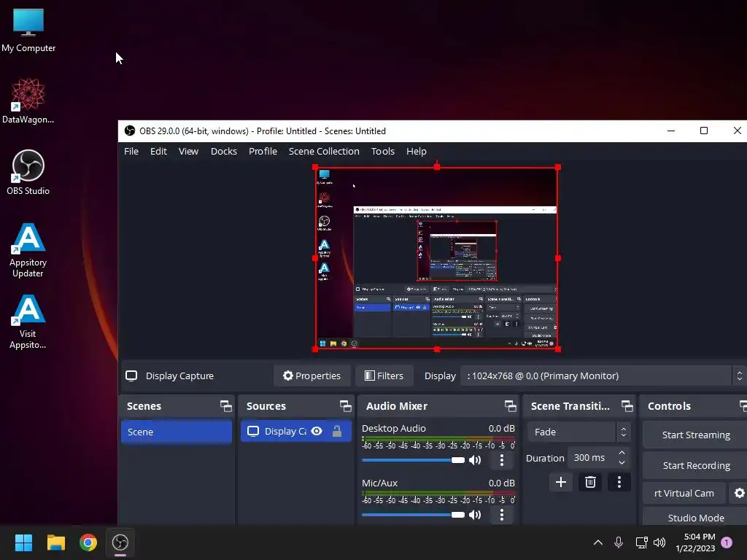Viewport: 747px width, 560px height.
Task: Click the OBS preview canvas thumbnail
Action: tap(436, 258)
